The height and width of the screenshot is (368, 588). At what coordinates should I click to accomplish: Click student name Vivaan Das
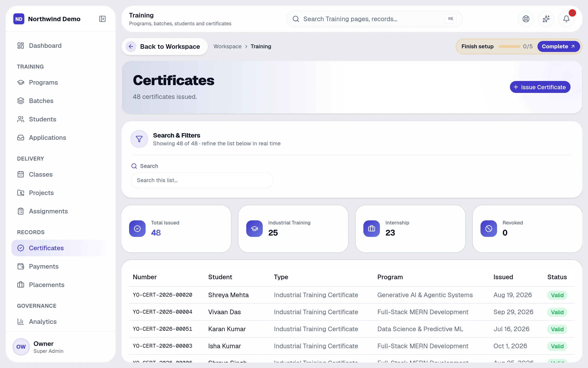(224, 312)
